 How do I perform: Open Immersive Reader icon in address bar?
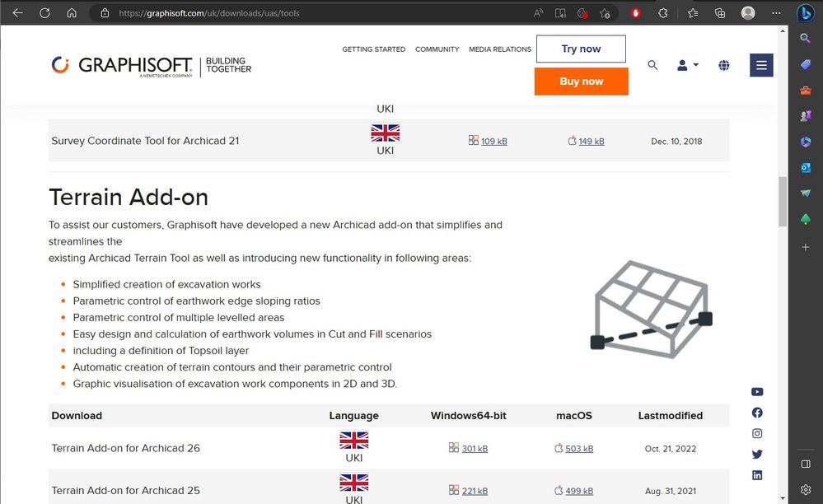560,13
